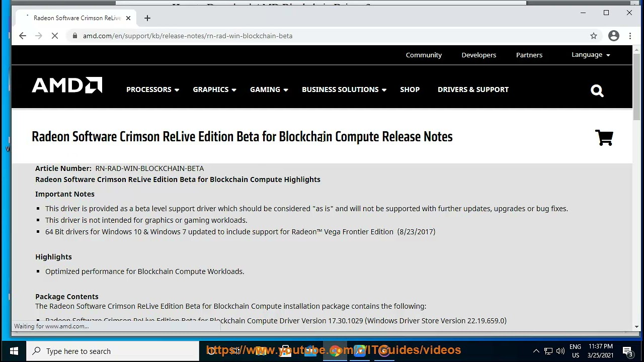Viewport: 644px width, 362px height.
Task: Click the 'Package Contents' heading
Action: 67,297
